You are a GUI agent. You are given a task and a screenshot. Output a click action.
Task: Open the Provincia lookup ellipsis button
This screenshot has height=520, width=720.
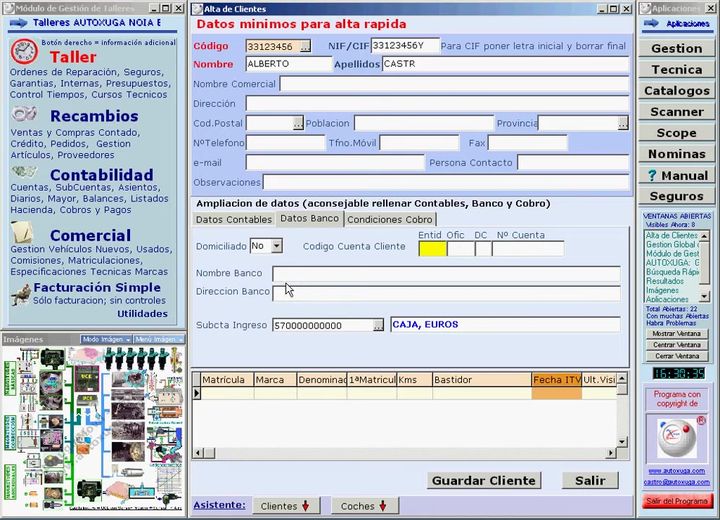click(x=623, y=123)
